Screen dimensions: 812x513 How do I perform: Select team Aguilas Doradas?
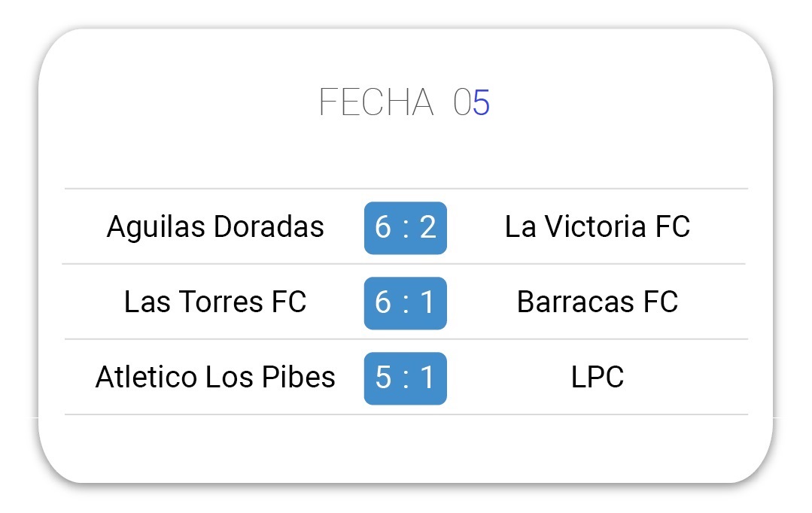pos(215,227)
